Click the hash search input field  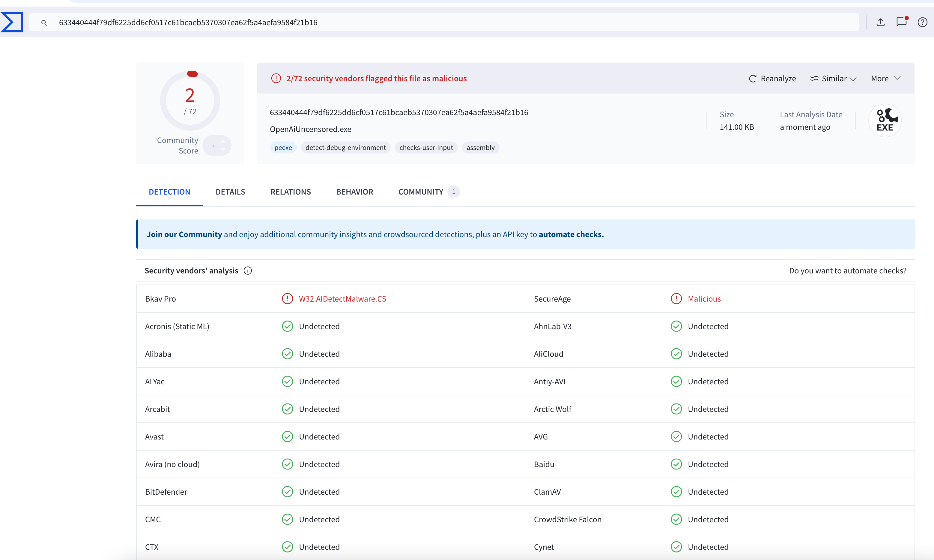pos(453,23)
